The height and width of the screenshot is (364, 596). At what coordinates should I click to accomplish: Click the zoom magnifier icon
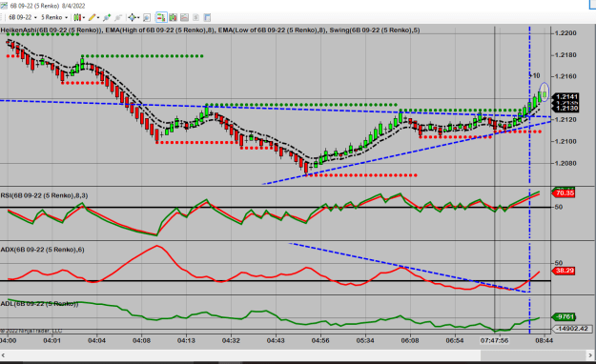point(147,17)
